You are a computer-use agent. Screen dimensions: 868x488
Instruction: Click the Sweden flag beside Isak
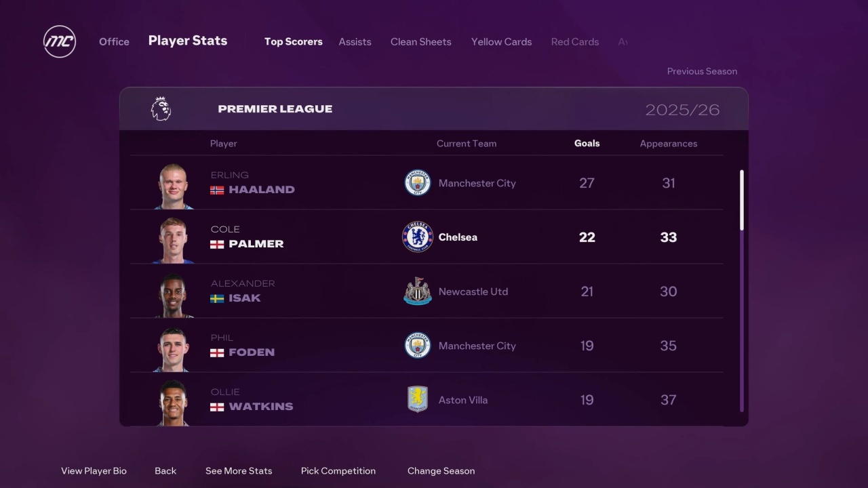[x=217, y=298]
